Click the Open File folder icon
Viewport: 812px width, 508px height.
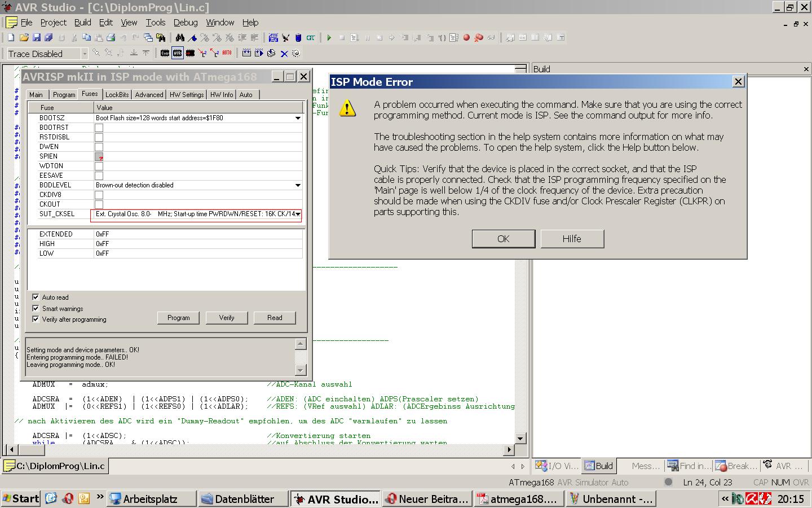point(24,38)
